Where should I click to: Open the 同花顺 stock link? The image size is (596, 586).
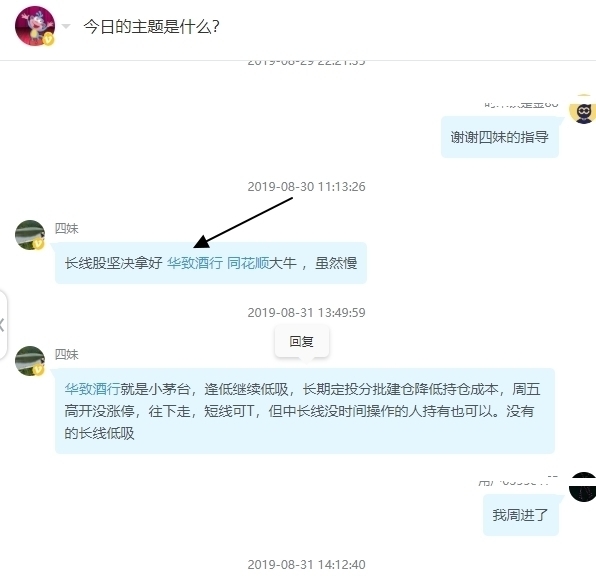tap(248, 263)
